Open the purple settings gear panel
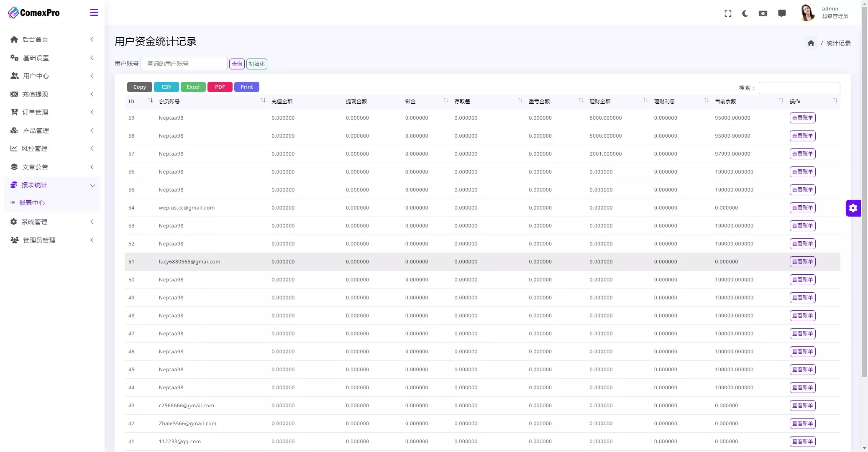868x452 pixels. click(853, 208)
